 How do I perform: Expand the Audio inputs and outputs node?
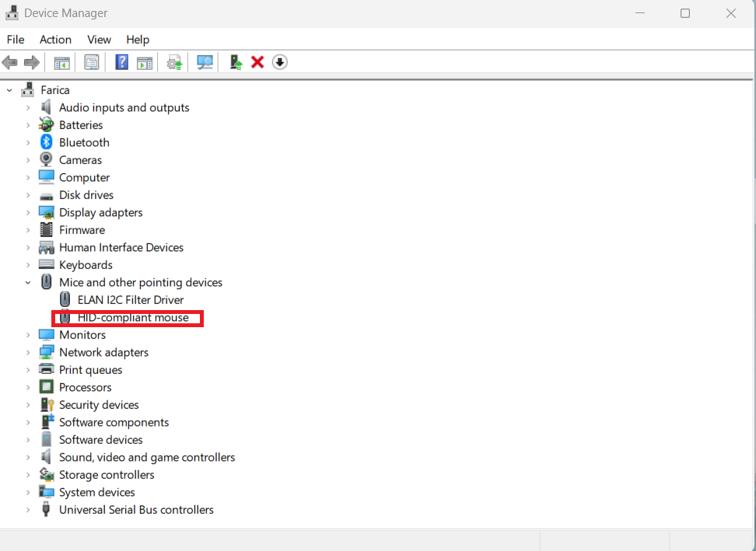tap(28, 107)
